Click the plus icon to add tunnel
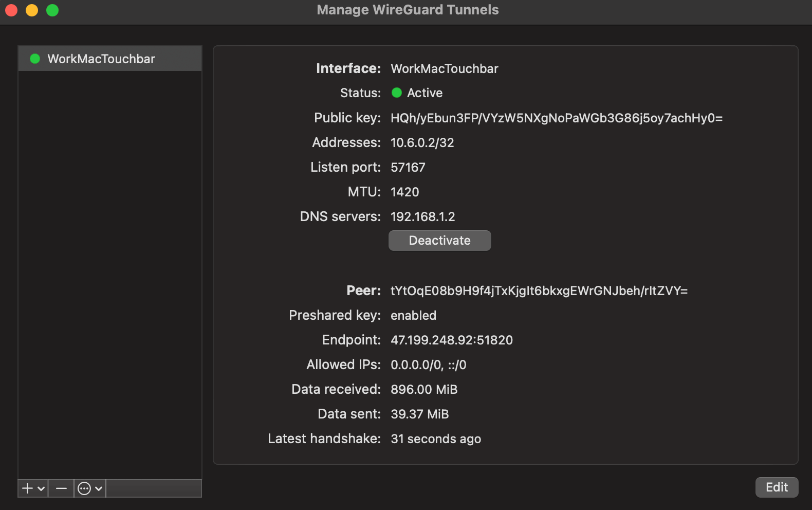The image size is (812, 510). (28, 488)
